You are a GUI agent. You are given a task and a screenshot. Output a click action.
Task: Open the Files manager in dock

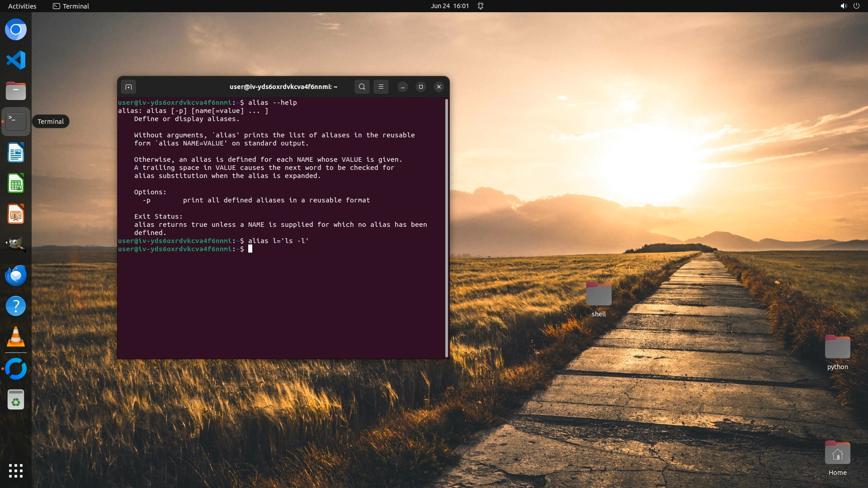click(x=16, y=91)
